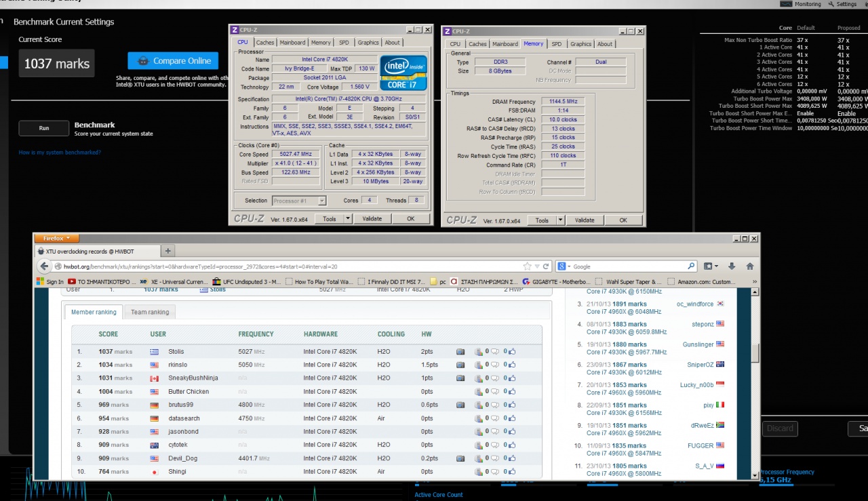The image size is (868, 501).
Task: Open the Mainboard tab in CPU-Z CPU window
Action: pos(292,43)
